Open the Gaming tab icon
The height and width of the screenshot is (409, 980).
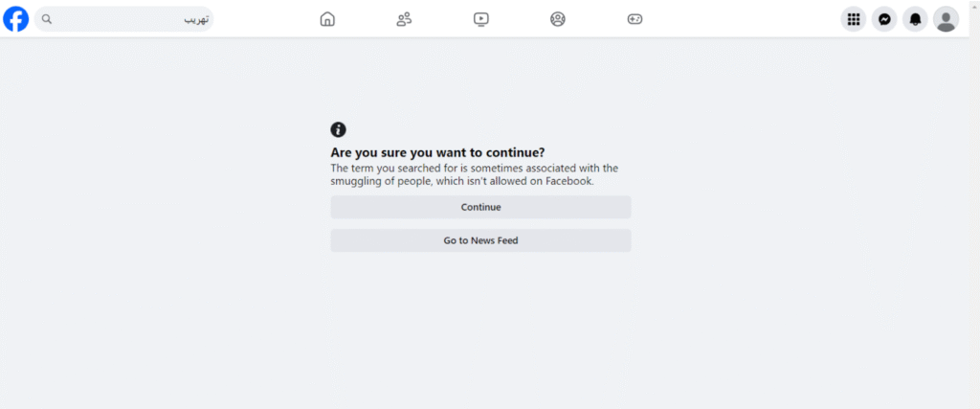click(x=635, y=19)
